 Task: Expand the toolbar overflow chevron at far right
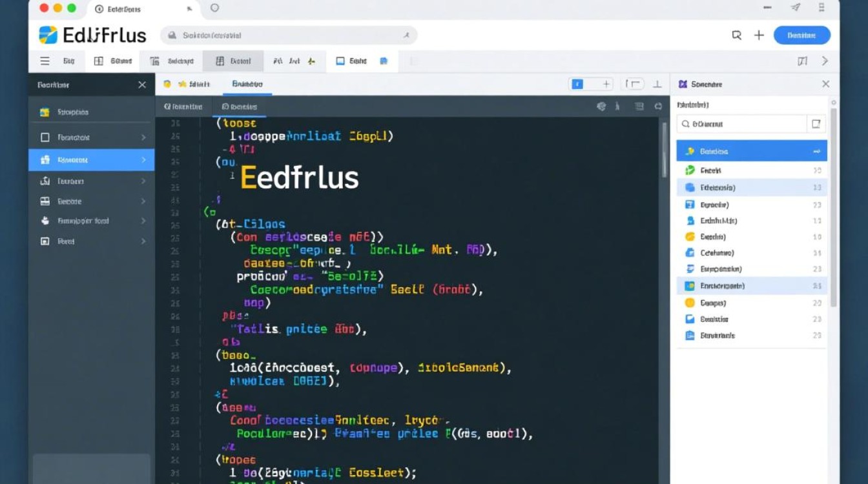click(825, 61)
